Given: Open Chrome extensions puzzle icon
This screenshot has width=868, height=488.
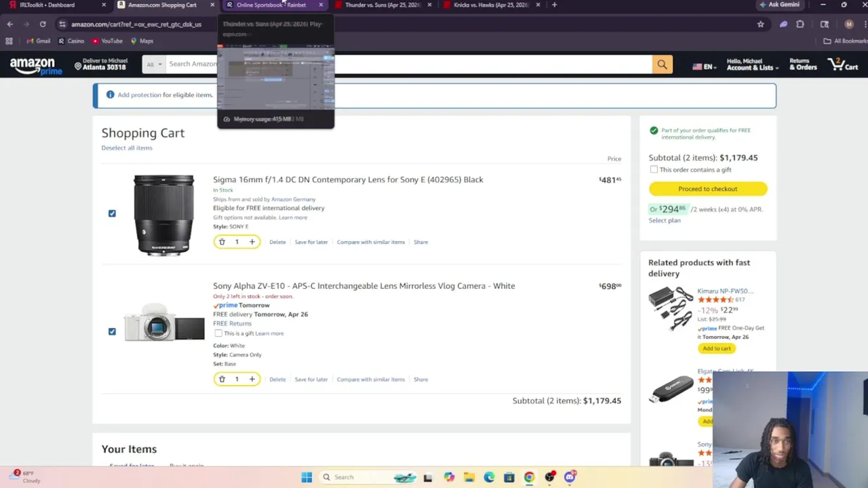Looking at the screenshot, I should [800, 24].
